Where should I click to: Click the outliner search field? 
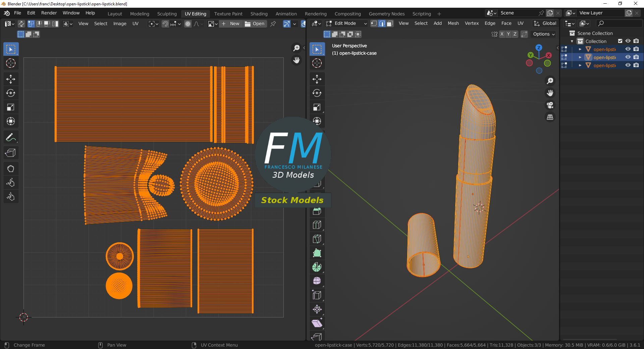(619, 23)
